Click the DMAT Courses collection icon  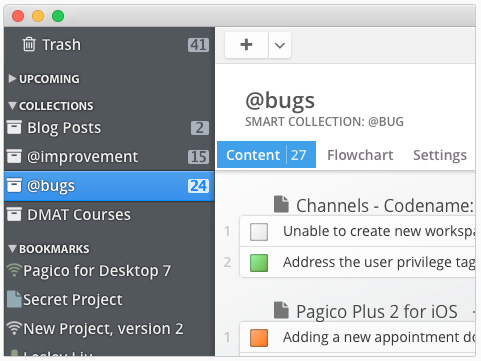[14, 214]
